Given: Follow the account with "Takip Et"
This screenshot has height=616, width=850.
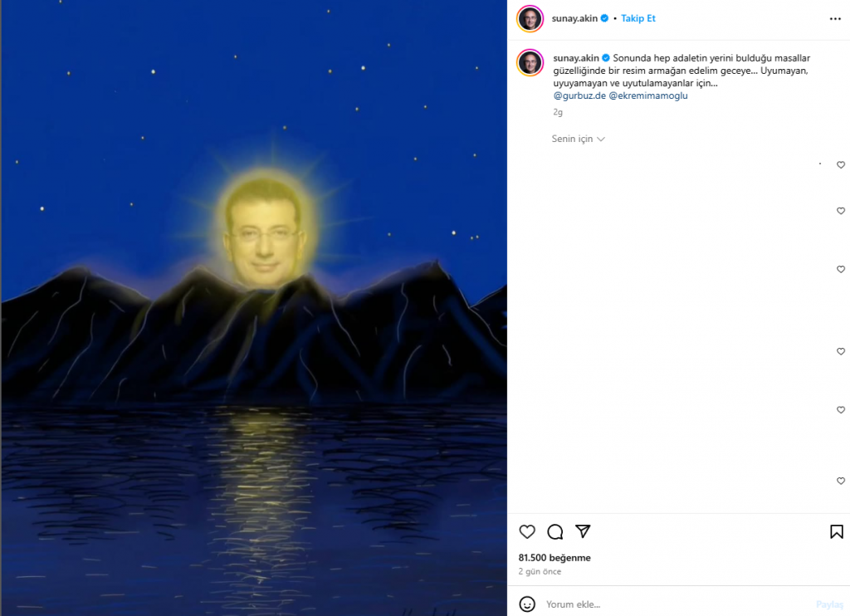Looking at the screenshot, I should click(x=638, y=18).
